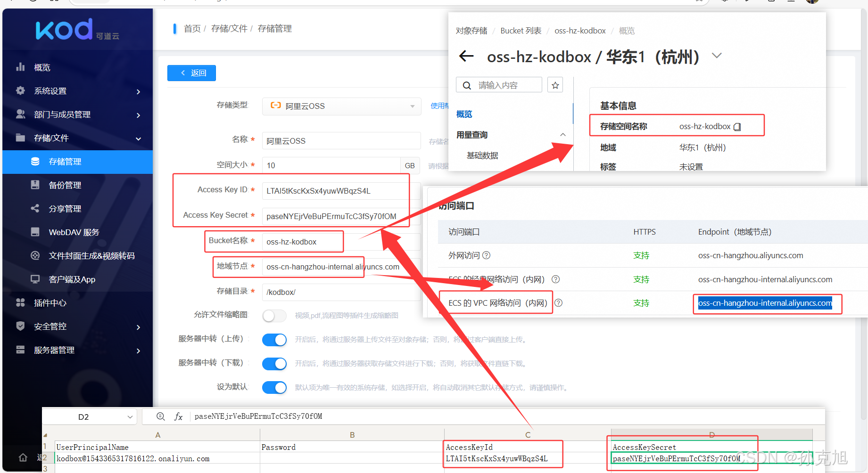Screen dimensions: 868x473
Task: Toggle the 允许文件缩略图 switch
Action: pos(274,316)
